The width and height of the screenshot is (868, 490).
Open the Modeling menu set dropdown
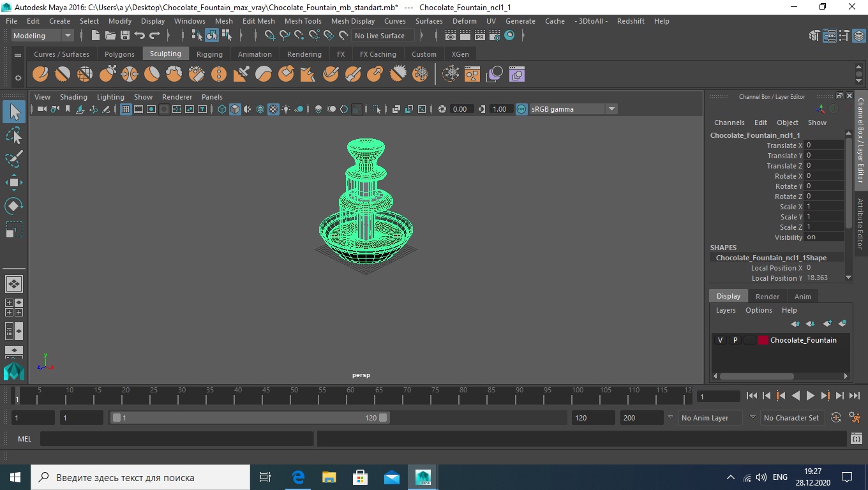click(43, 36)
